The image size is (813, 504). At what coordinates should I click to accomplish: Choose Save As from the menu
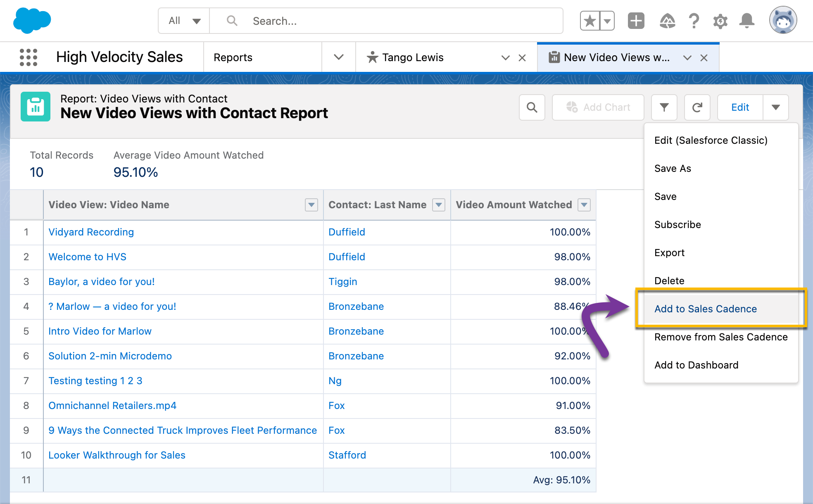721,169
